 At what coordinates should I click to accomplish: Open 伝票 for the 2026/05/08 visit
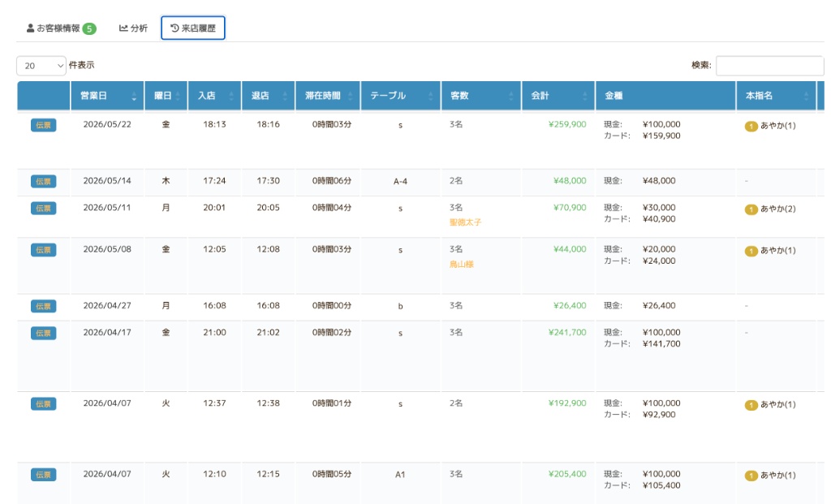[x=44, y=250]
